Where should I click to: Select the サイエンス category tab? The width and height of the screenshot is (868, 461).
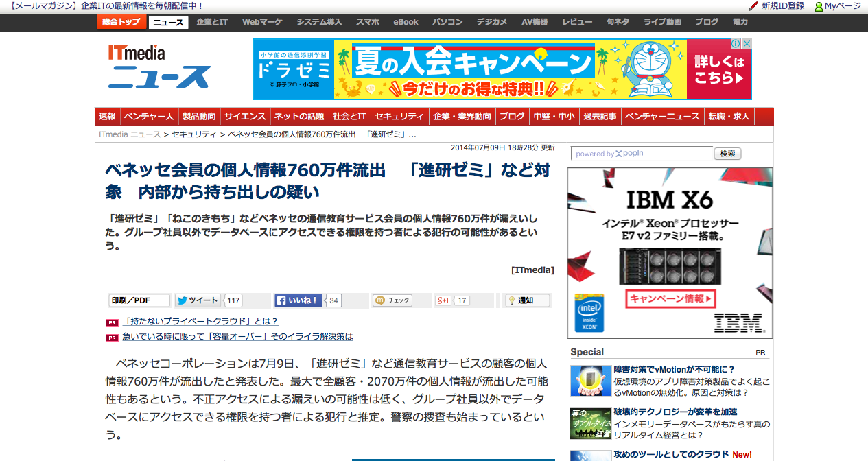pos(245,117)
